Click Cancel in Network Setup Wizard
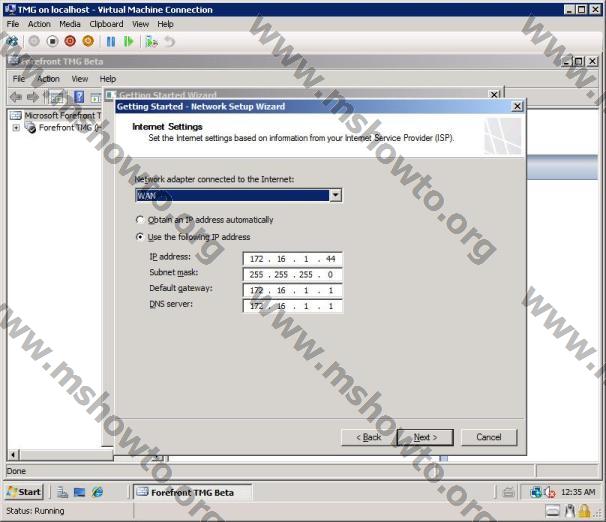Image resolution: width=606 pixels, height=522 pixels. [489, 437]
